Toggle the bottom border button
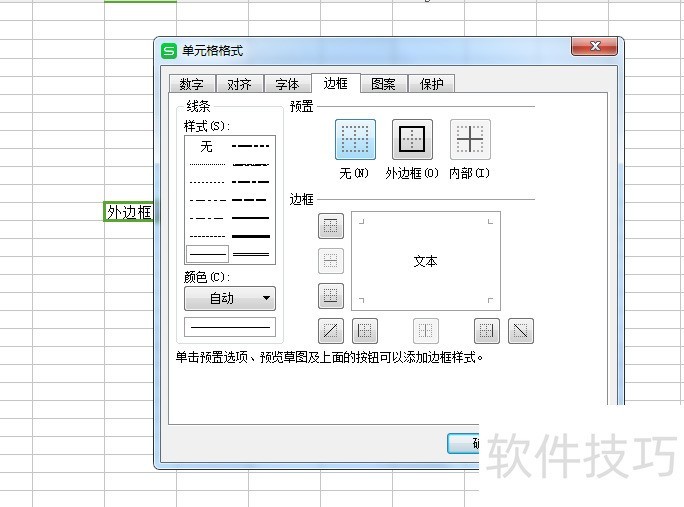Viewport: 684px width, 507px height. click(331, 296)
